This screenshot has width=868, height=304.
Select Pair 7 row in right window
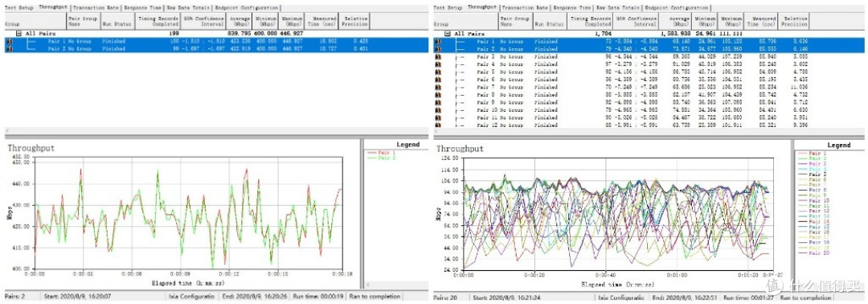coord(648,88)
